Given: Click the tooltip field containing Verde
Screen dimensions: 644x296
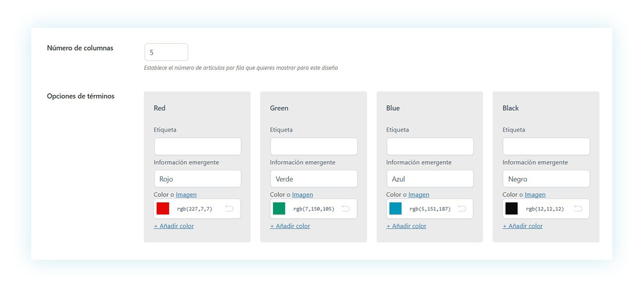Looking at the screenshot, I should pyautogui.click(x=314, y=179).
